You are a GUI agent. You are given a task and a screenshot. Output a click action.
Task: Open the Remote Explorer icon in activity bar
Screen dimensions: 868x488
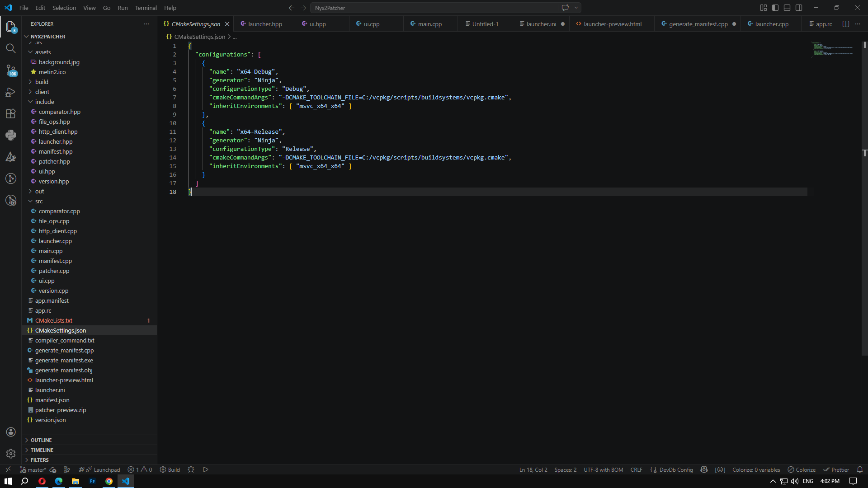click(x=11, y=201)
